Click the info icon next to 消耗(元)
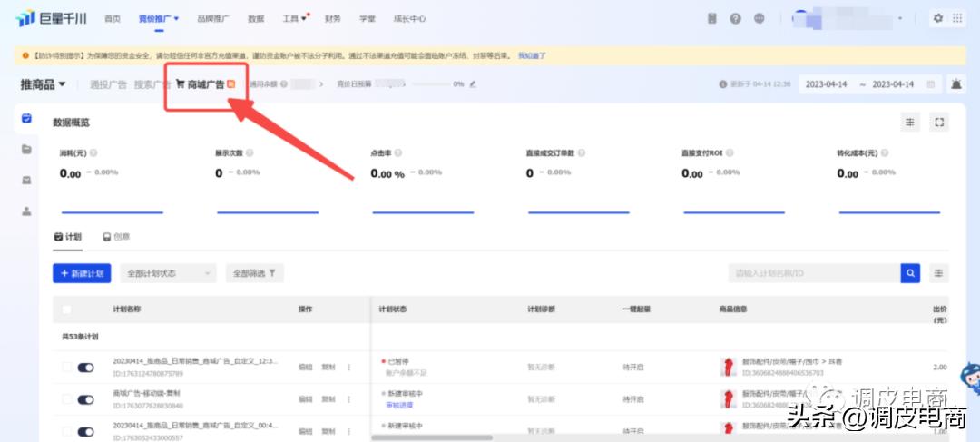The width and height of the screenshot is (980, 442). pos(93,153)
